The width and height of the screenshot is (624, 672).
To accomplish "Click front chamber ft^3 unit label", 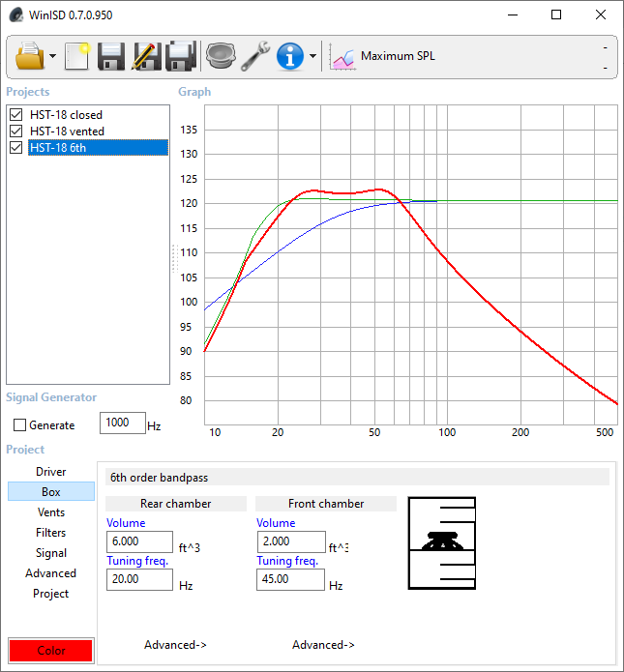I will pyautogui.click(x=339, y=547).
